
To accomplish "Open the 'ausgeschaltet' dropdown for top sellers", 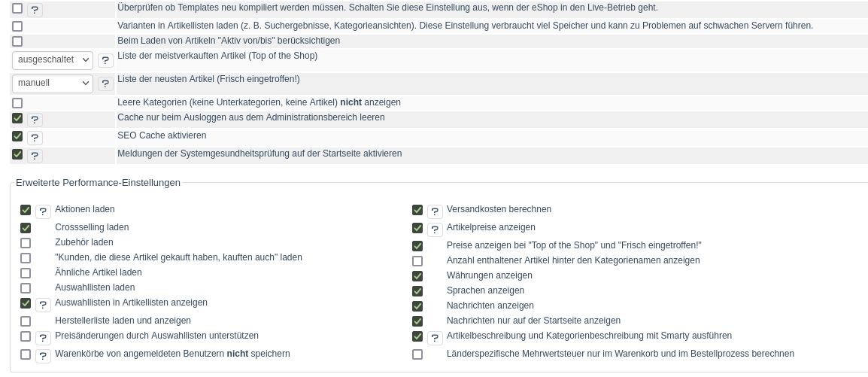I will coord(53,60).
